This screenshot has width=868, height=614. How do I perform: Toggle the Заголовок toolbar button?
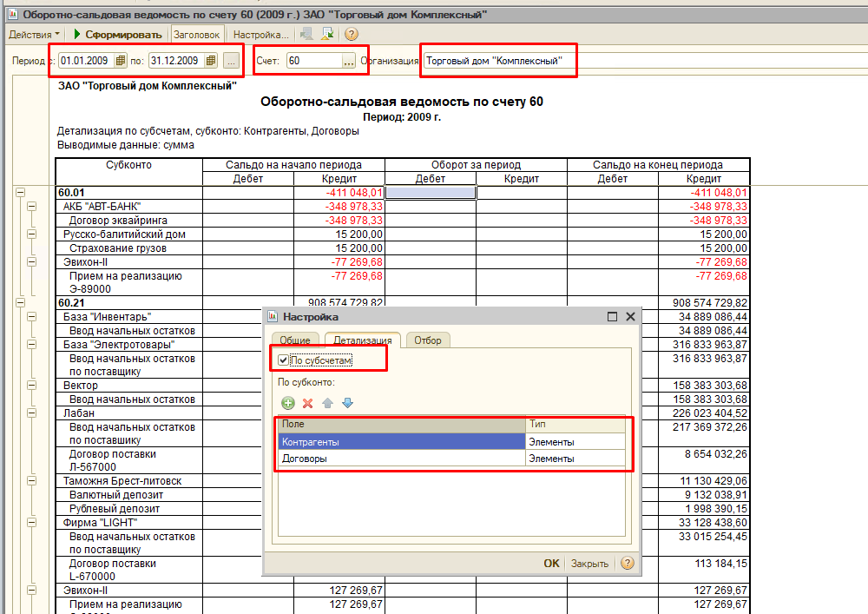coord(197,35)
